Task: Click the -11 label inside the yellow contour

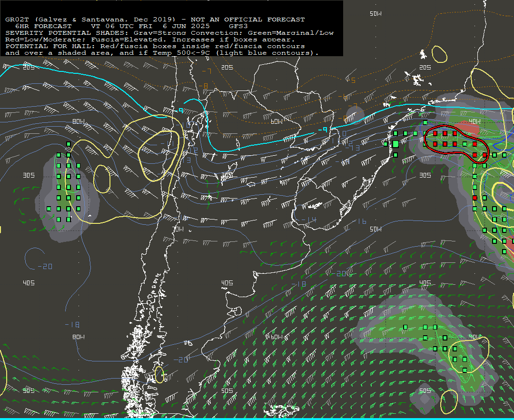Action: click(167, 144)
